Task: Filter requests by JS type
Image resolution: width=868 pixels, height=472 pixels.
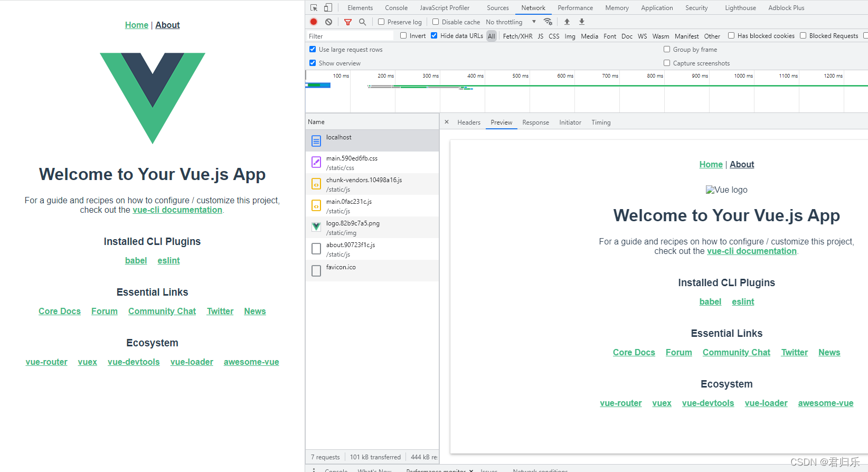Action: point(541,36)
